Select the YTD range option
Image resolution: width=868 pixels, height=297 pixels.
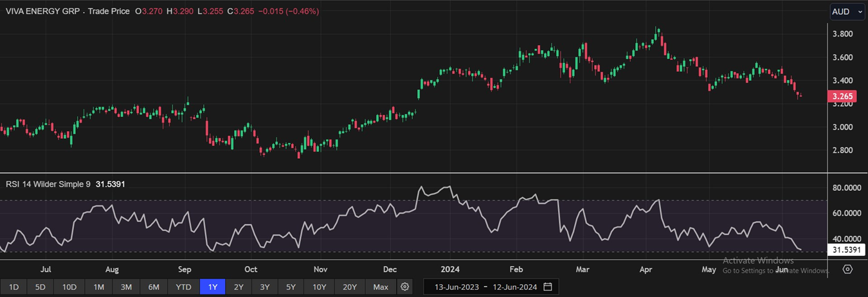[x=183, y=287]
